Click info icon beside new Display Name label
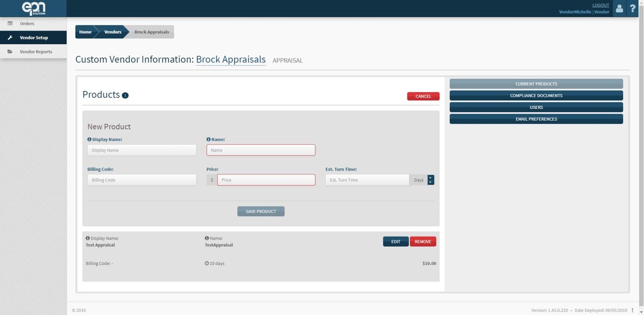The height and width of the screenshot is (315, 644). coord(89,139)
